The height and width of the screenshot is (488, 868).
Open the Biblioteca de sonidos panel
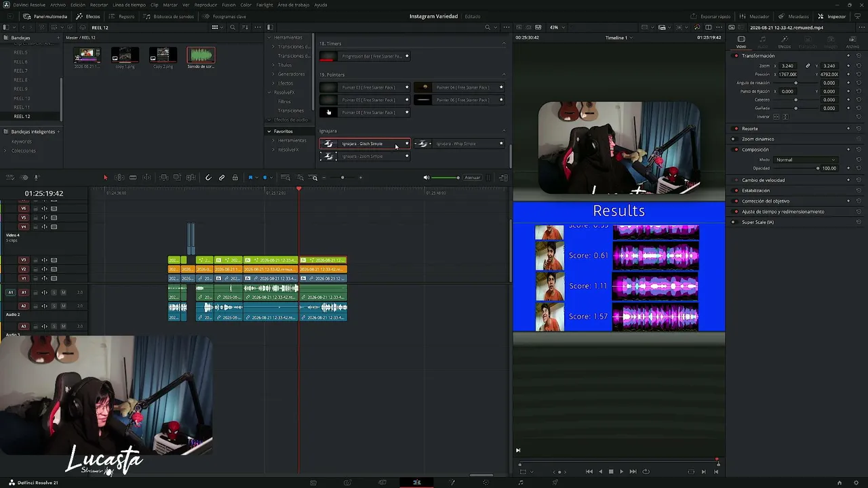168,16
